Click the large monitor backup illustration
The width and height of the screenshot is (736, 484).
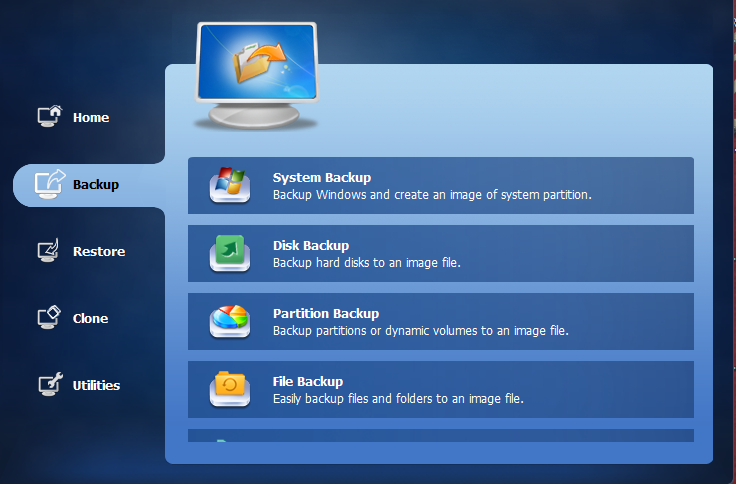[257, 75]
